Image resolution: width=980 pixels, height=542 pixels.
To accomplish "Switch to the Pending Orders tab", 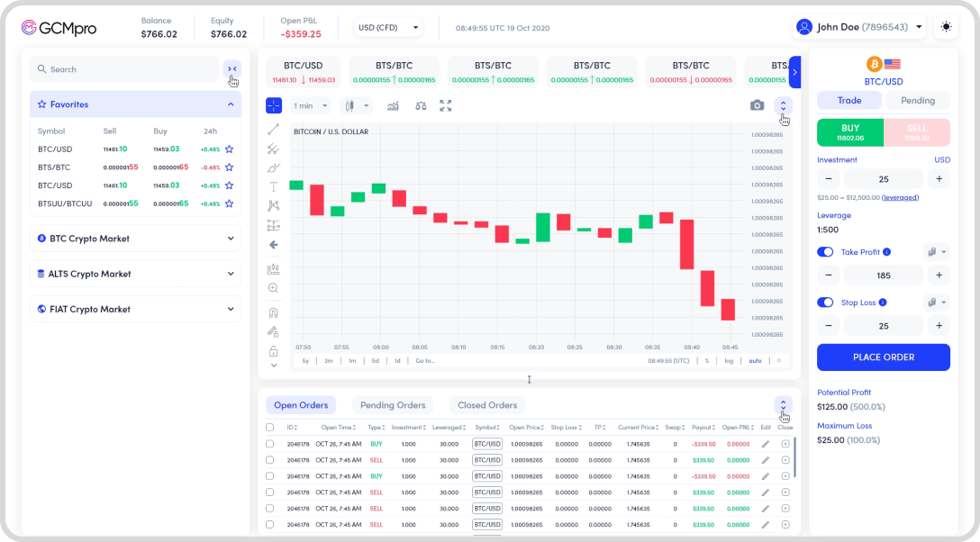I will pyautogui.click(x=392, y=405).
